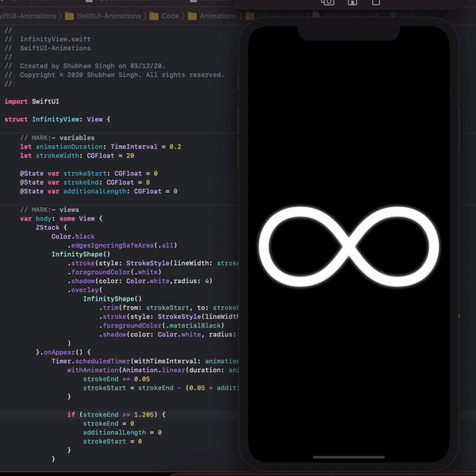
Task: Take a simulator screenshot with the camera icon
Action: [328, 2]
